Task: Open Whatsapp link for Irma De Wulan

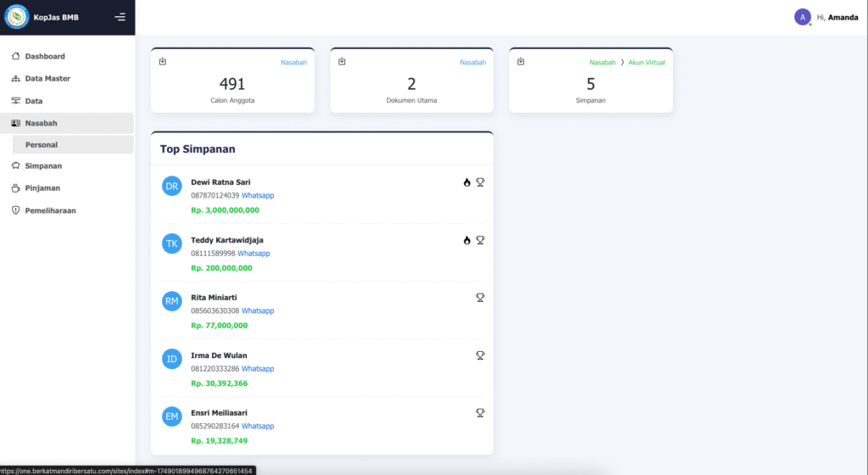Action: click(x=258, y=369)
